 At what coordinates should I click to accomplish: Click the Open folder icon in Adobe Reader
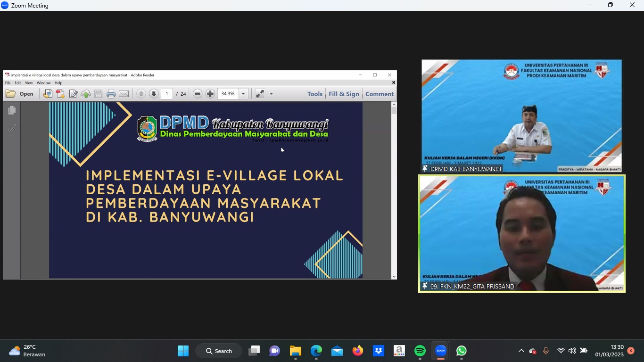pos(10,94)
